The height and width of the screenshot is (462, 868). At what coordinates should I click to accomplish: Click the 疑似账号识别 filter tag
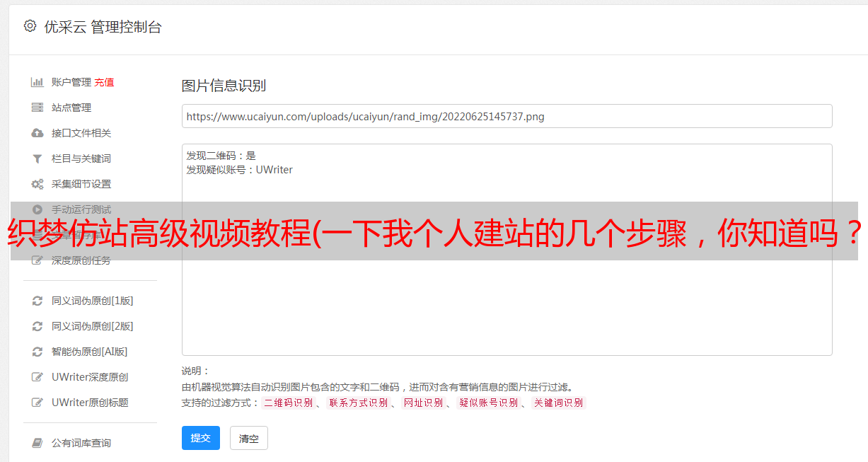pyautogui.click(x=488, y=403)
